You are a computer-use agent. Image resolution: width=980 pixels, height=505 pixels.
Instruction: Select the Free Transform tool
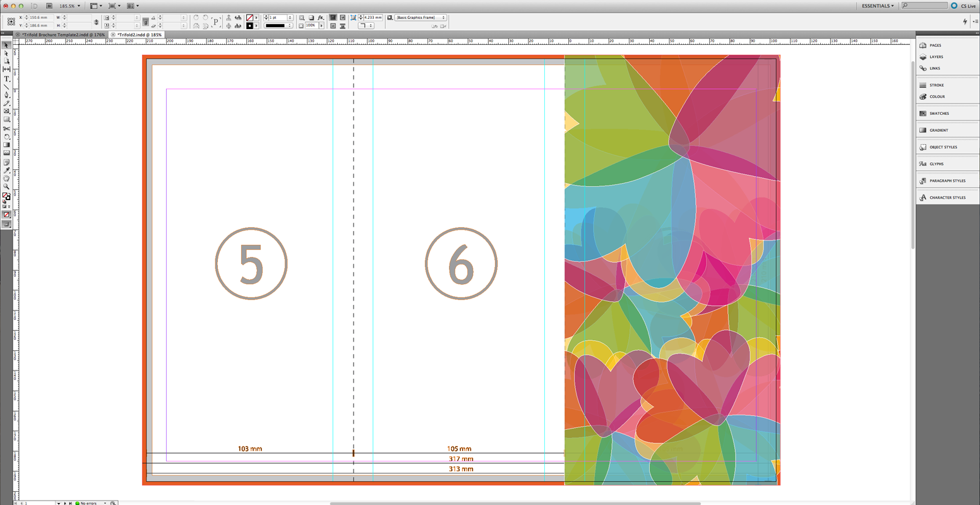(x=6, y=137)
